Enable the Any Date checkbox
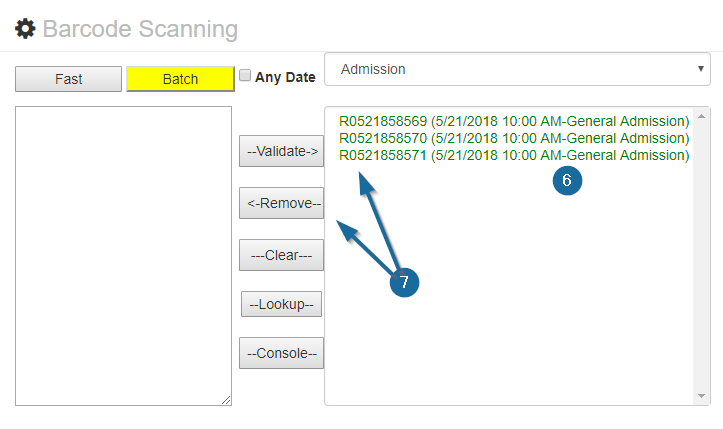The height and width of the screenshot is (429, 723). click(245, 75)
